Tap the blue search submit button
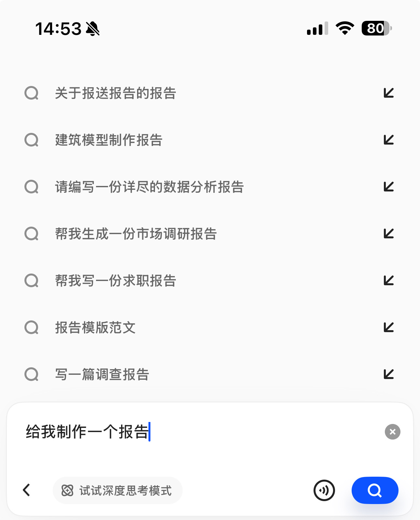The height and width of the screenshot is (520, 420). click(375, 490)
